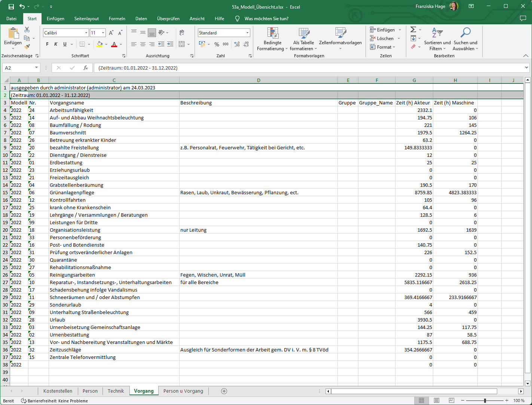Switch to page layout view

pos(437,401)
